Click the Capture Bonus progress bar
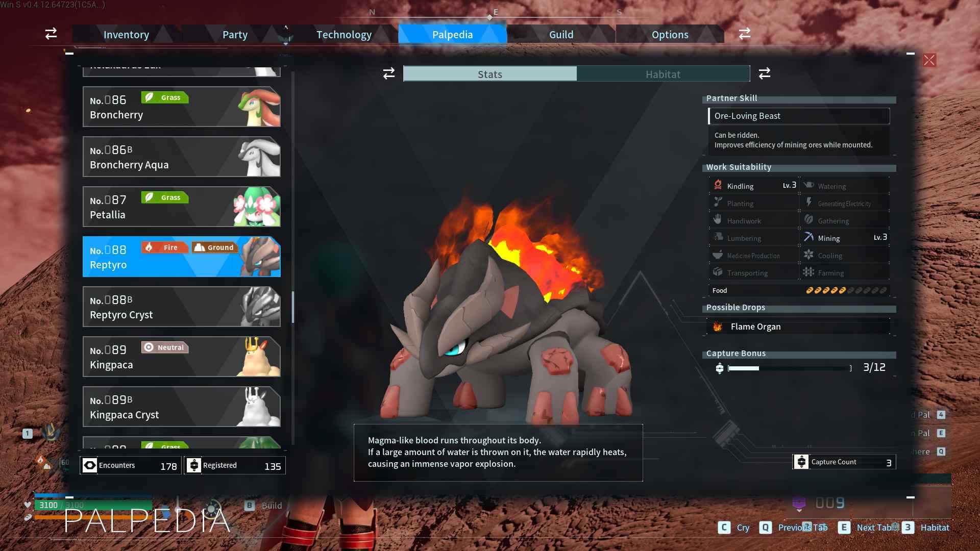The height and width of the screenshot is (551, 980). coord(789,368)
